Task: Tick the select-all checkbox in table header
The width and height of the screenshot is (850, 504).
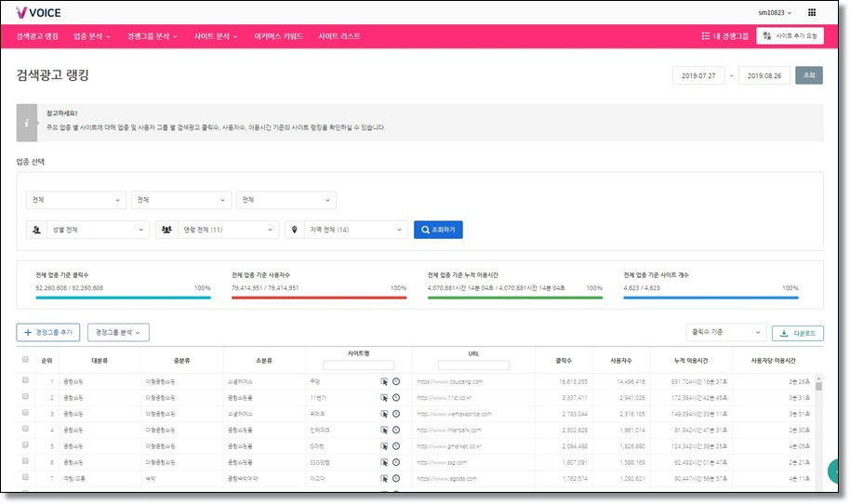Action: click(25, 359)
